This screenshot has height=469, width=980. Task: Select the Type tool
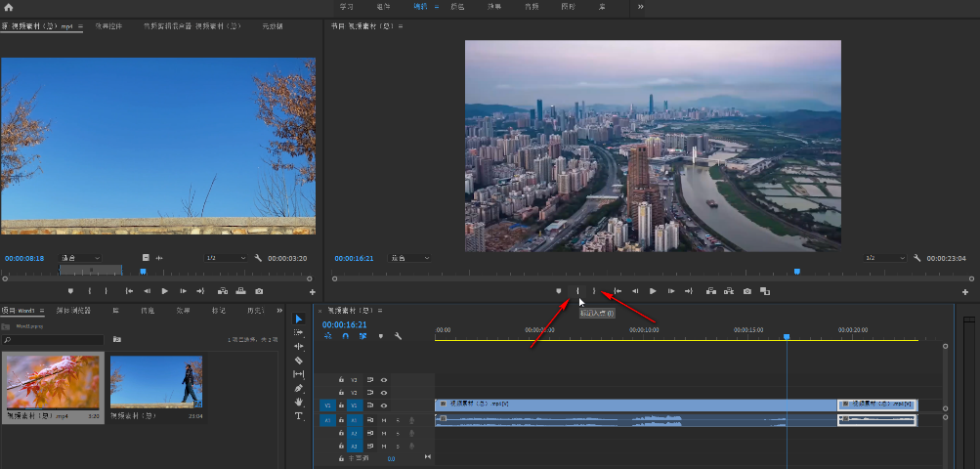299,415
